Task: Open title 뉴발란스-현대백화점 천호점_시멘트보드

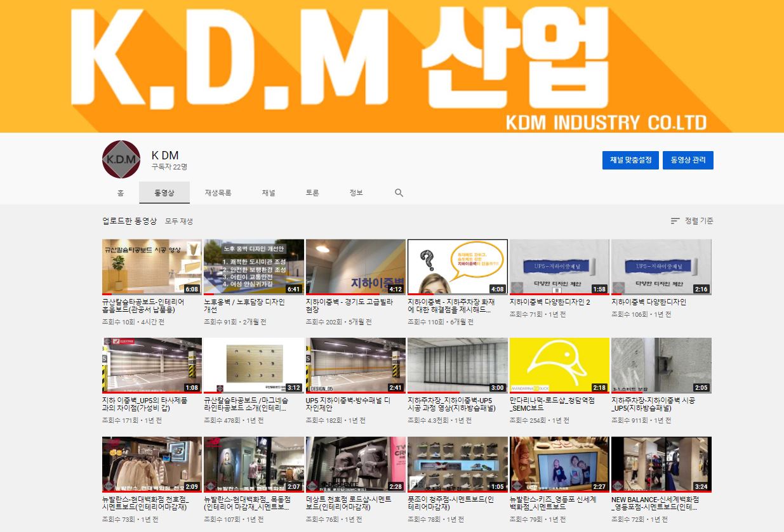Action: coord(146,504)
